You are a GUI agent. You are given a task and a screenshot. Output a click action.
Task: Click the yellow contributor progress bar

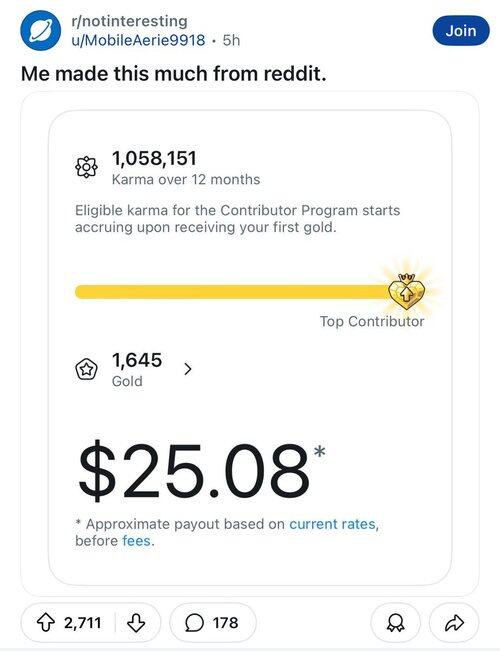point(233,292)
